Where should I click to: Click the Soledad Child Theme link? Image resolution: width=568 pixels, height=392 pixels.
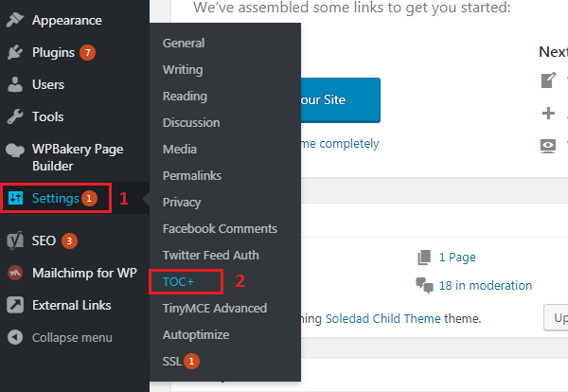click(x=381, y=319)
